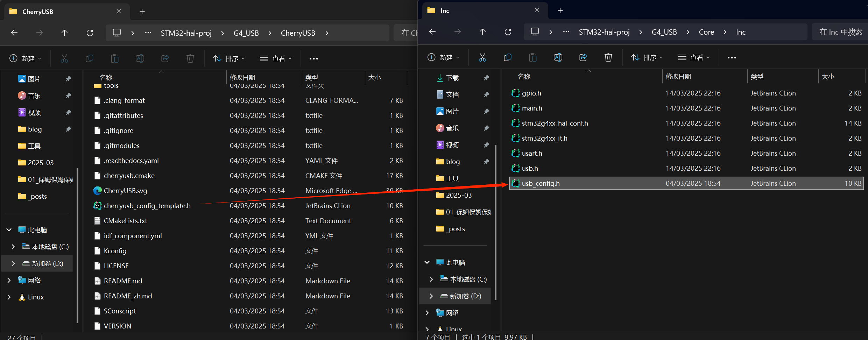Go up one level in Inc window
This screenshot has width=868, height=340.
(482, 32)
